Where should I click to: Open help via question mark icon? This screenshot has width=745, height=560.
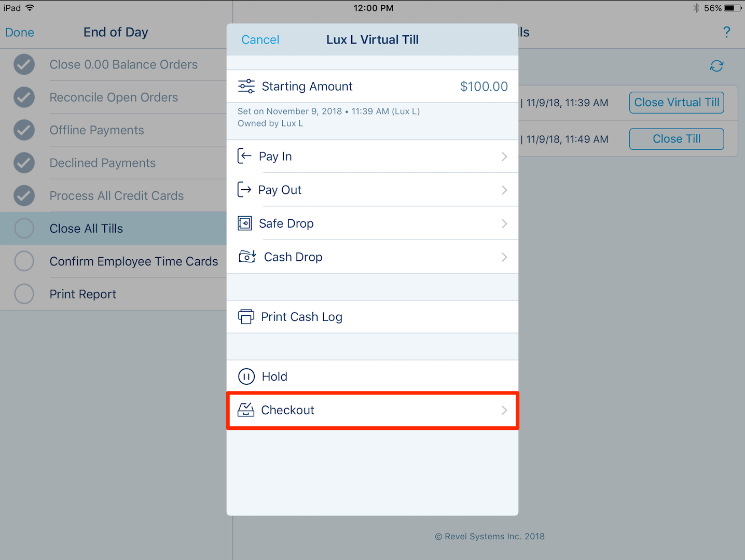point(726,32)
